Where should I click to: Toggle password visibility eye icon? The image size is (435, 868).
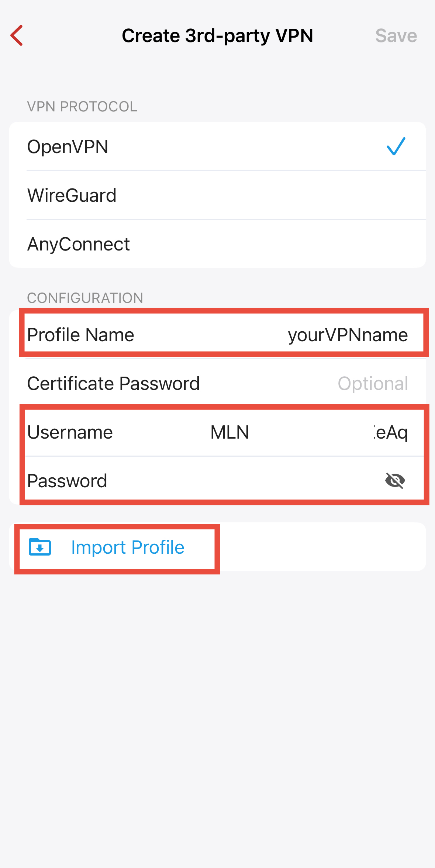point(395,480)
